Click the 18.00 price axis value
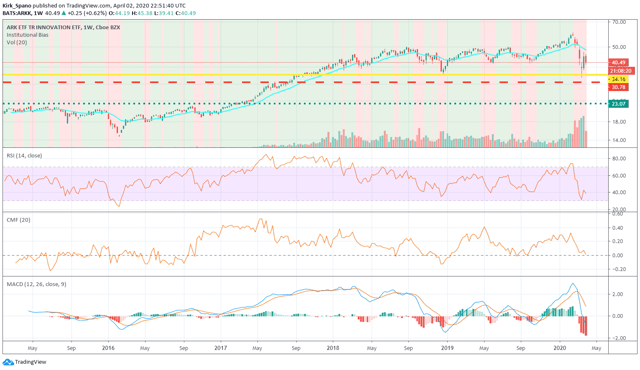This screenshot has width=640, height=370. click(x=619, y=122)
